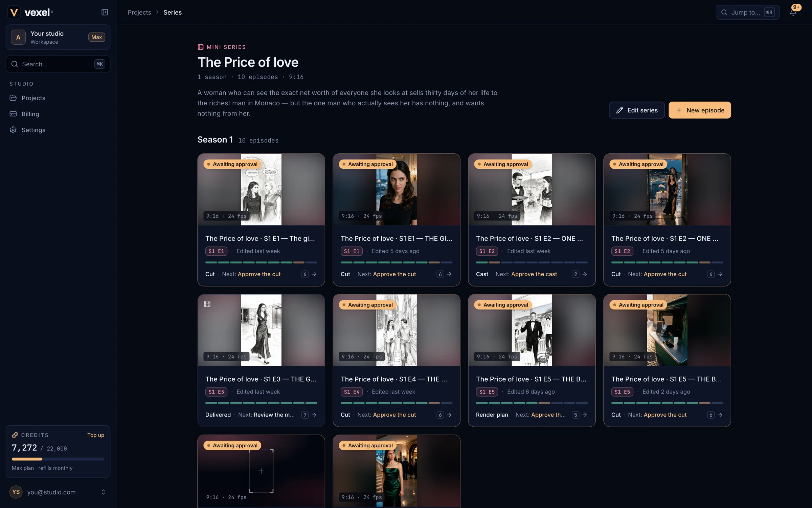Click the film icon on S1 E3 thumbnail
The width and height of the screenshot is (812, 508).
[x=207, y=304]
